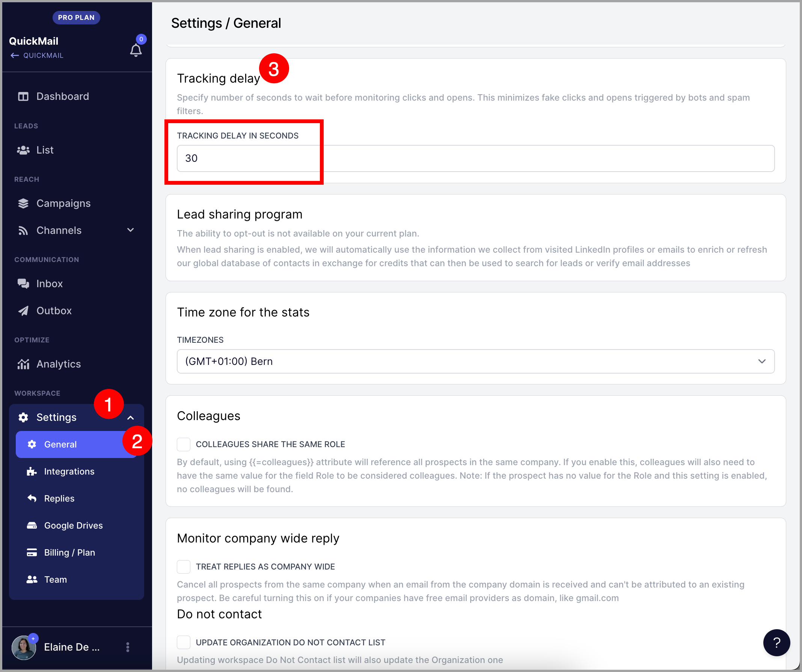Click the Lead sharing program heading

click(240, 215)
